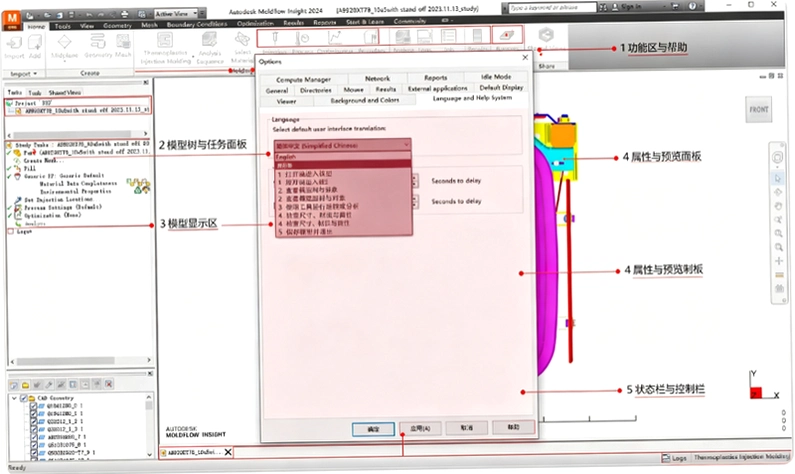Toggle the Logs checkbox in study tasks
The height and width of the screenshot is (474, 795).
11,231
